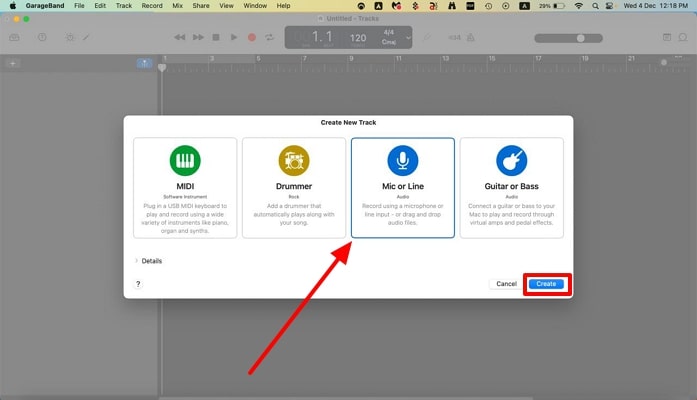Click the red Record button
The height and width of the screenshot is (400, 697).
pos(252,37)
